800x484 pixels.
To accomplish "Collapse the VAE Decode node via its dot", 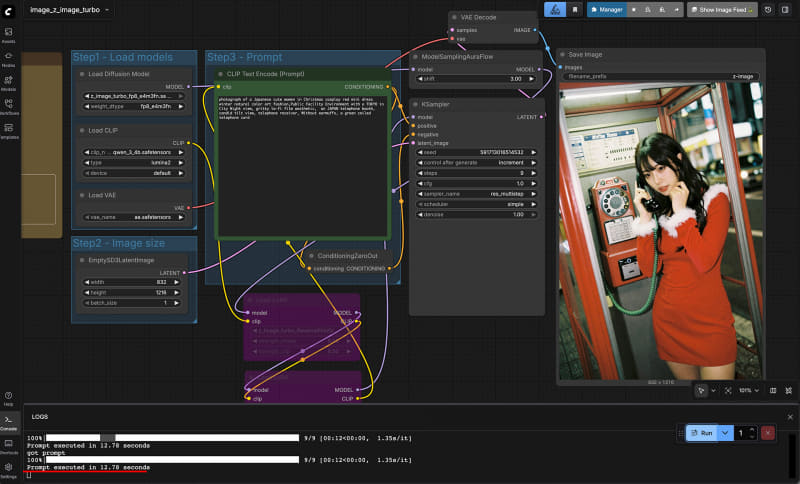I will coord(454,17).
